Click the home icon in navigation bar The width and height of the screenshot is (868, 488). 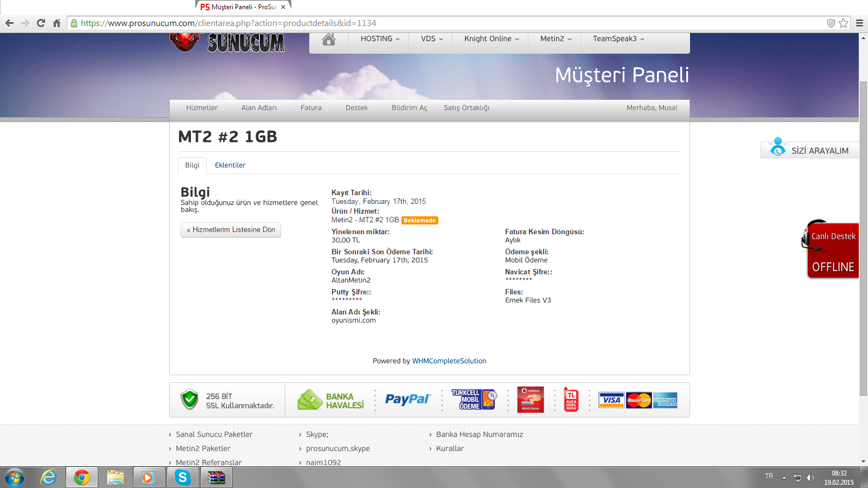point(329,39)
